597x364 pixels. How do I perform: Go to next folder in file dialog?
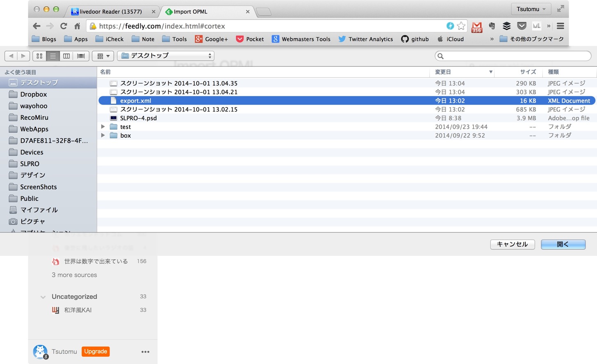coord(23,56)
